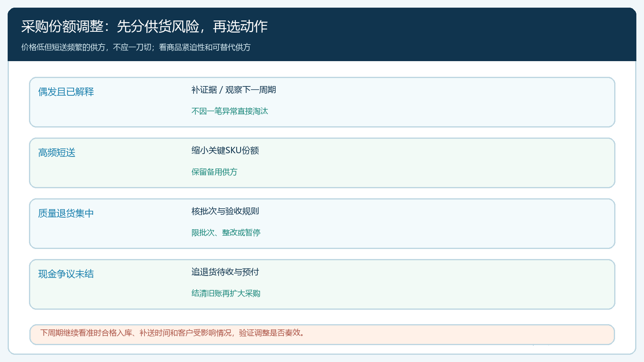Select the 偶发且已解释 label
The image size is (644, 362).
point(66,92)
